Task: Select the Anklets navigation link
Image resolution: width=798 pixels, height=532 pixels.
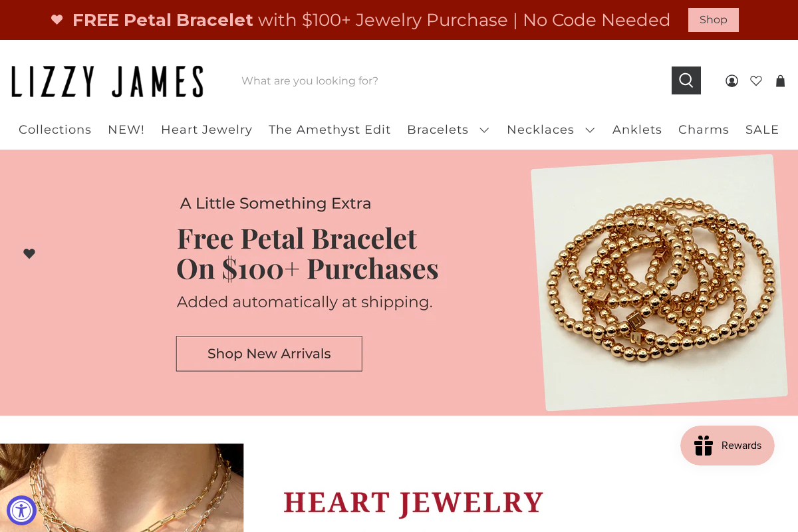Action: (636, 130)
